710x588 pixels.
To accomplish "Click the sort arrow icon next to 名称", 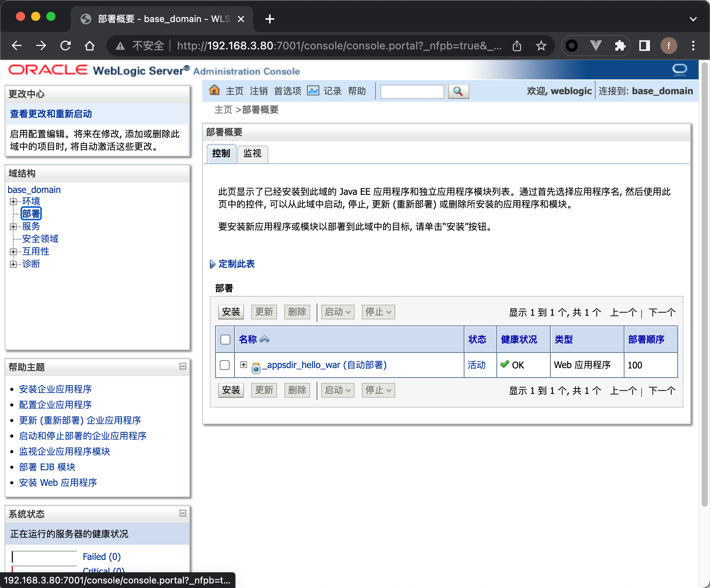I will coord(265,339).
